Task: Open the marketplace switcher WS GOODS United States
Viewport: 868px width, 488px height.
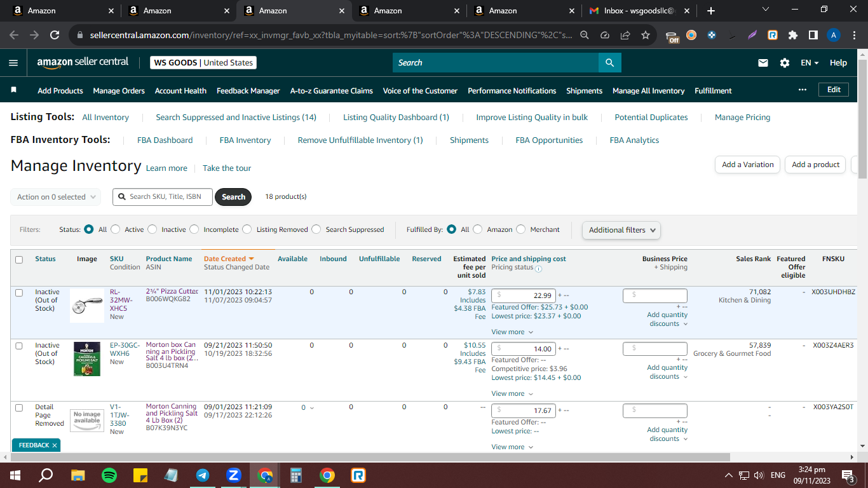Action: (203, 63)
